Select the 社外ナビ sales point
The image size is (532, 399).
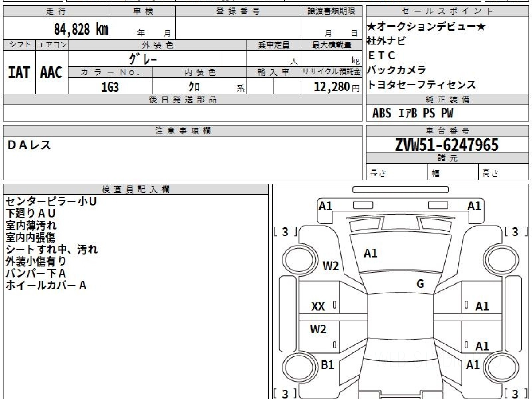click(x=386, y=41)
